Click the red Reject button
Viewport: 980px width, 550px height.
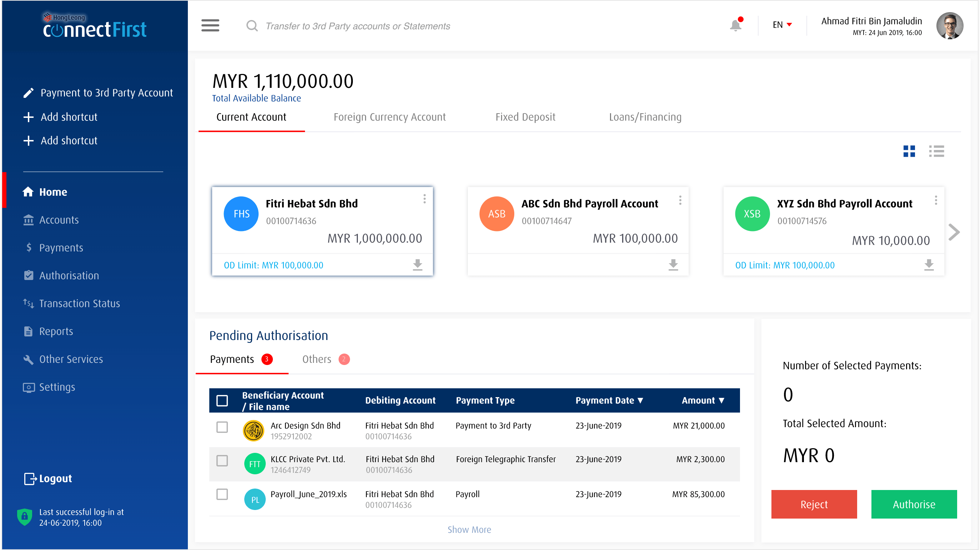point(814,504)
